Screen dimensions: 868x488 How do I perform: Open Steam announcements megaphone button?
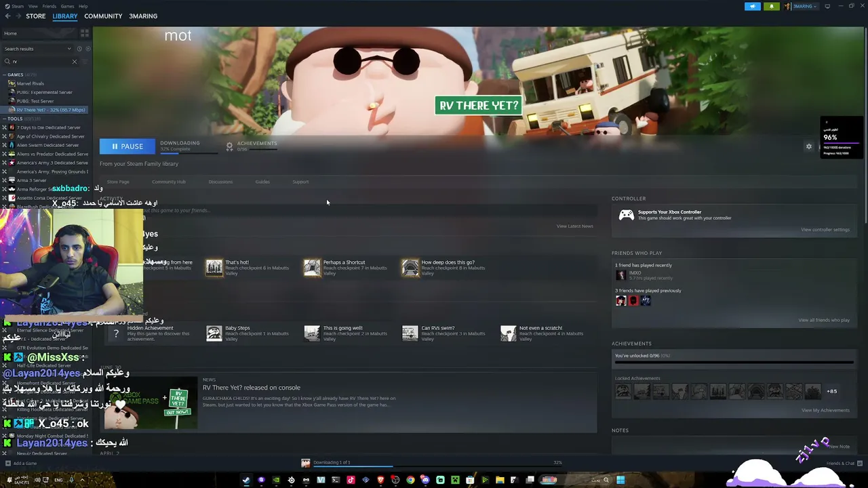coord(753,6)
